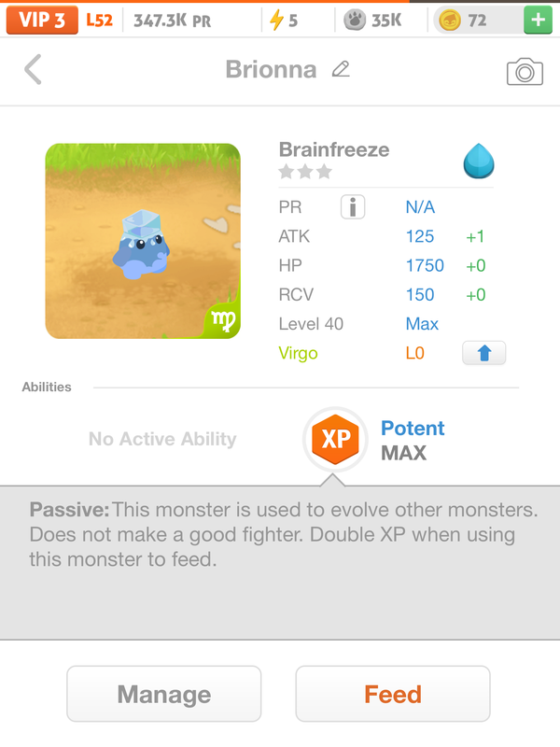Tap the water element droplet icon
Viewport: 560px width, 747px height.
479,162
